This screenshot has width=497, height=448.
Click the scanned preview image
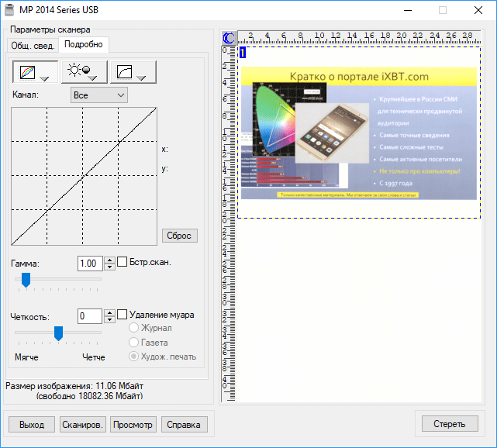pyautogui.click(x=359, y=133)
